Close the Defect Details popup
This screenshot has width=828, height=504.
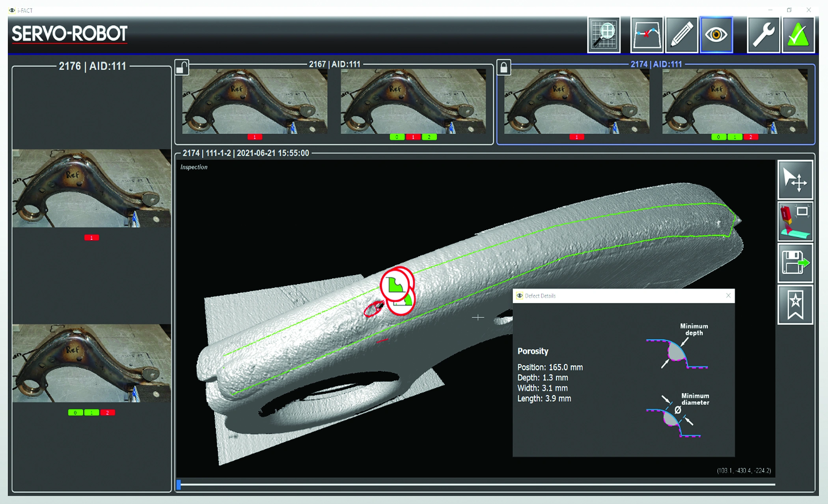pyautogui.click(x=728, y=295)
